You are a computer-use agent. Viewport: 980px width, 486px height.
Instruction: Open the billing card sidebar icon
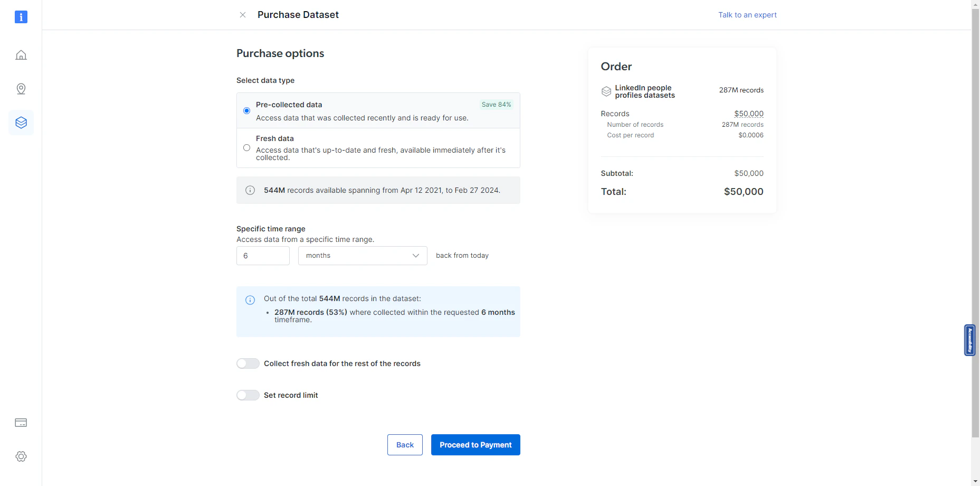point(21,423)
